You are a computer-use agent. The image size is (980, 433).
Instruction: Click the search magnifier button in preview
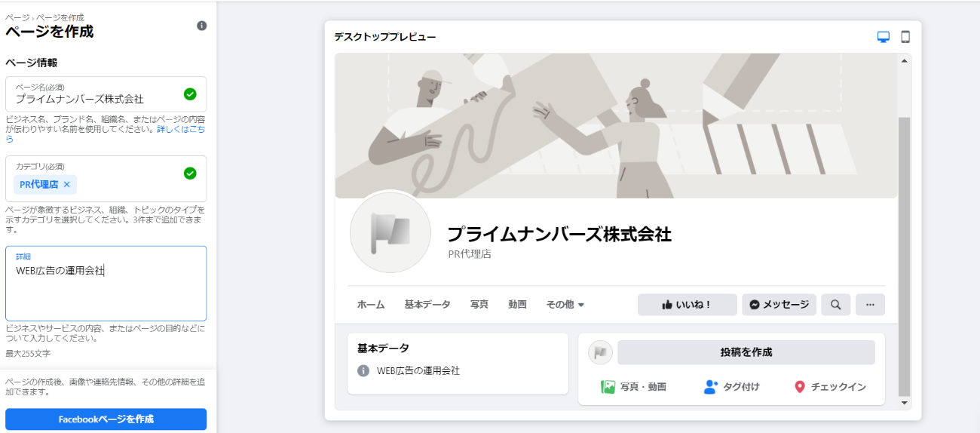835,305
